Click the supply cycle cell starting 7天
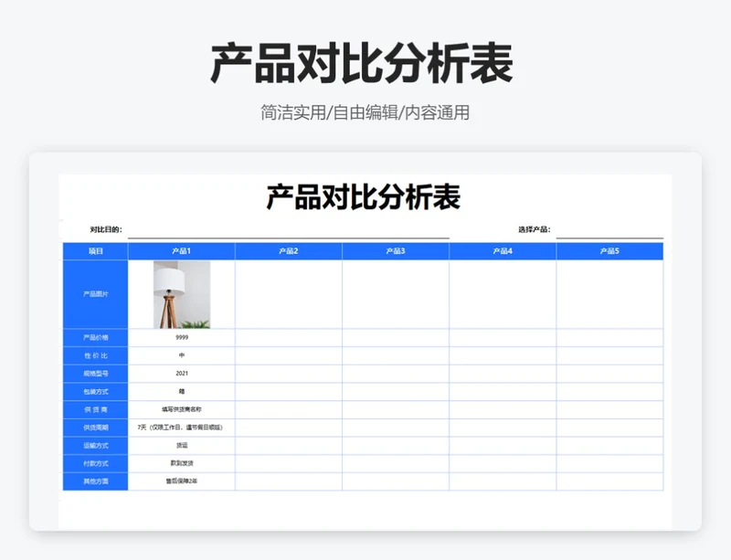 [182, 428]
